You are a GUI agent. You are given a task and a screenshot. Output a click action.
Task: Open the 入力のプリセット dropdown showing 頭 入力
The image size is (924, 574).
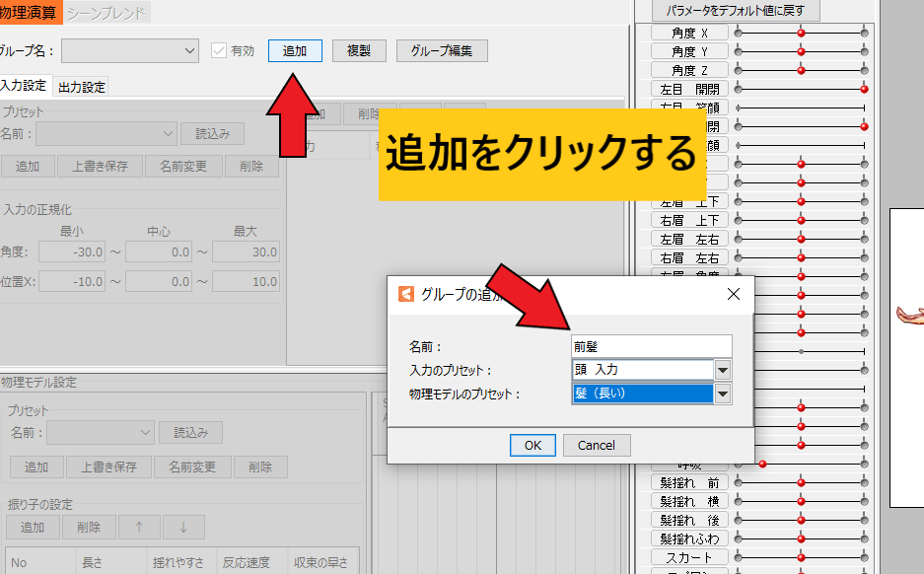click(725, 371)
